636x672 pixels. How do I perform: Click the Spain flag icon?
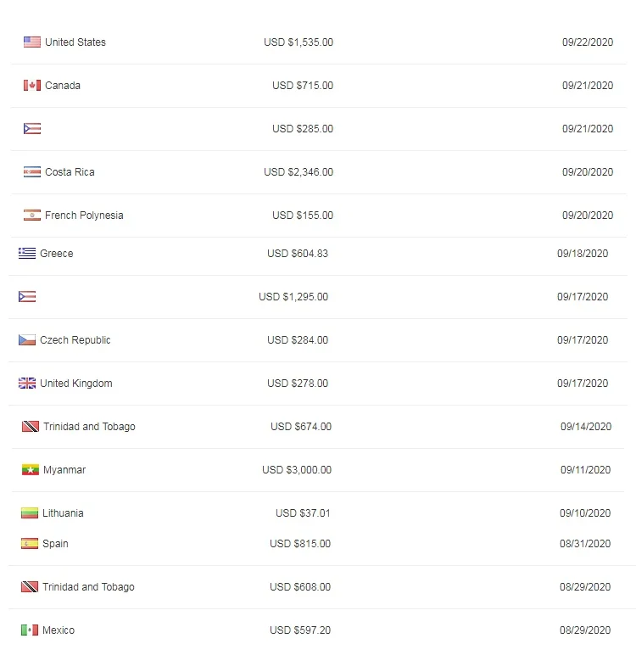(x=30, y=544)
